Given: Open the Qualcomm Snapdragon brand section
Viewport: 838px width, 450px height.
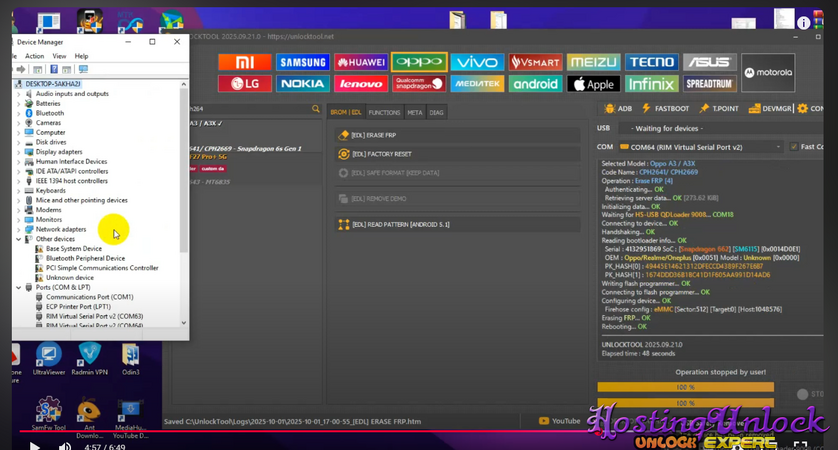Looking at the screenshot, I should pyautogui.click(x=418, y=84).
